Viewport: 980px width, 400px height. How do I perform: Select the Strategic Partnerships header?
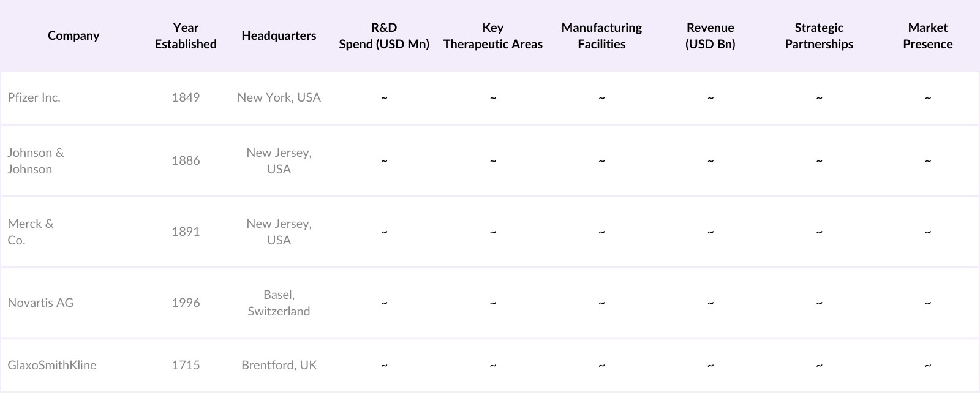click(x=819, y=36)
